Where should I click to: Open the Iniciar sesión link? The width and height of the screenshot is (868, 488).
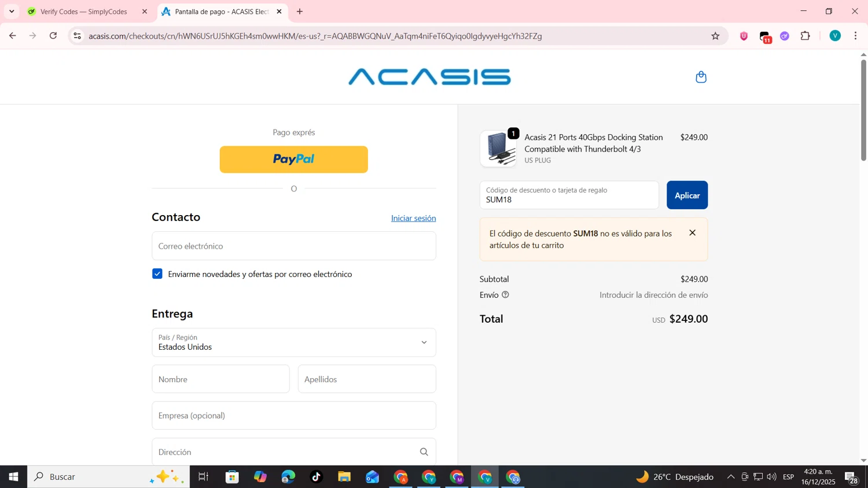click(413, 218)
